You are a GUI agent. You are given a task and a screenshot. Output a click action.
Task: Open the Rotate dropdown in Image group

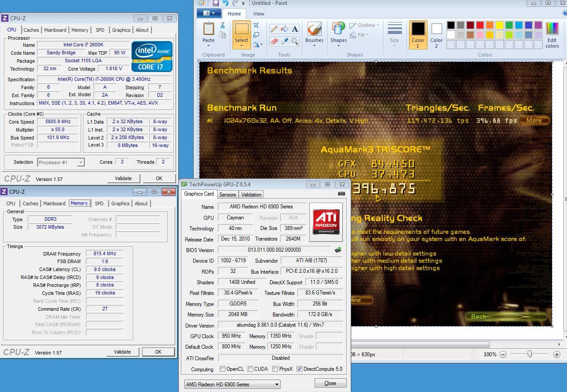(x=258, y=44)
